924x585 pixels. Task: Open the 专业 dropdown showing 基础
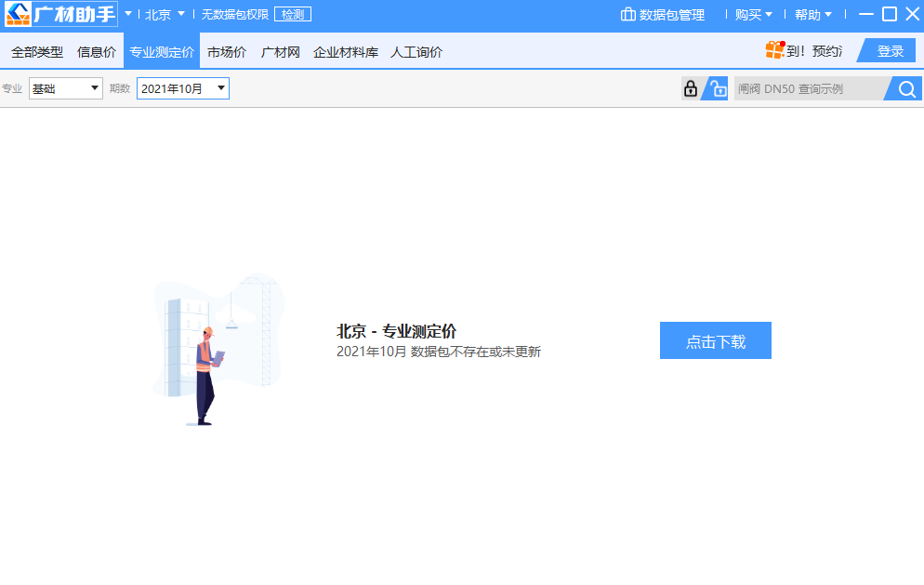pyautogui.click(x=66, y=88)
